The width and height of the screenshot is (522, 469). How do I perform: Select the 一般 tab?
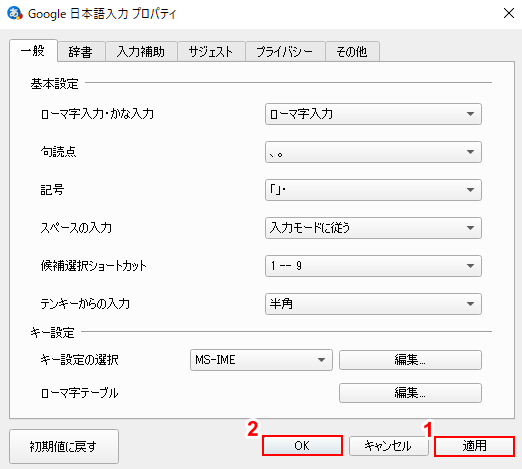tap(33, 51)
